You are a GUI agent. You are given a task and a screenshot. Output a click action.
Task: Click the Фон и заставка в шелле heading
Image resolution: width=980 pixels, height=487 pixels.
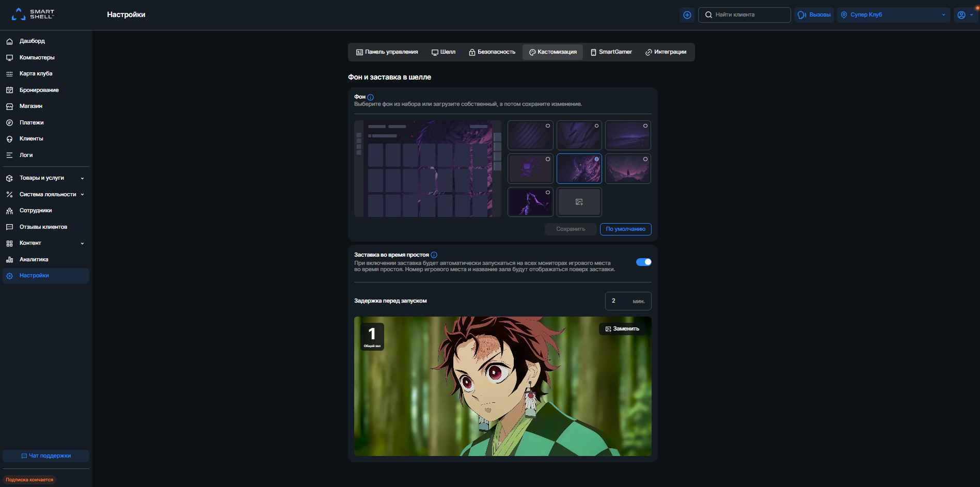pos(389,77)
